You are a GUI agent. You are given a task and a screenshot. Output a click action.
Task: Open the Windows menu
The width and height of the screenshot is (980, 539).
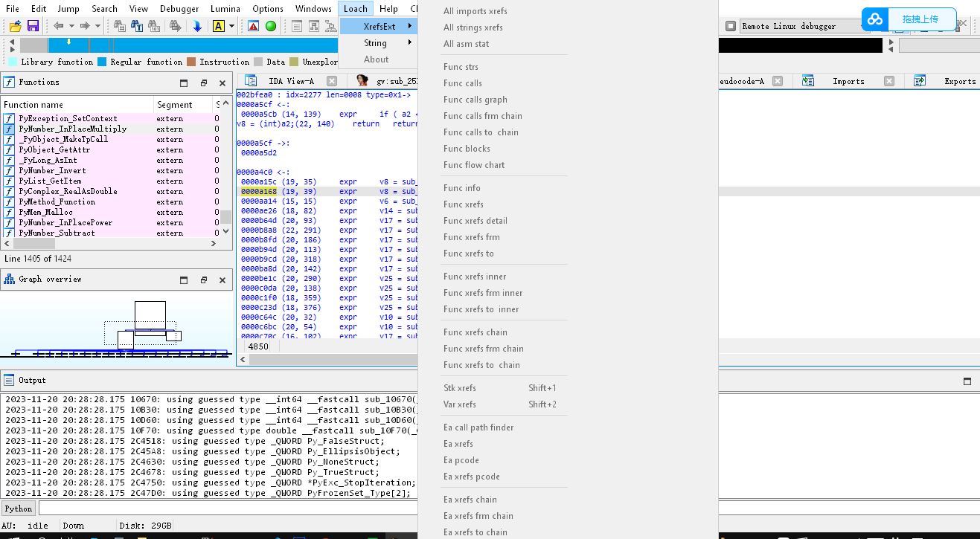coord(313,9)
